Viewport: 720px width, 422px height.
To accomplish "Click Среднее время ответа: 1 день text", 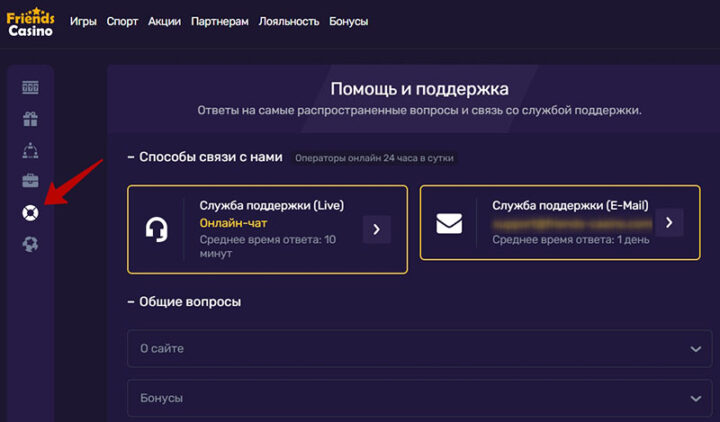I will [571, 240].
